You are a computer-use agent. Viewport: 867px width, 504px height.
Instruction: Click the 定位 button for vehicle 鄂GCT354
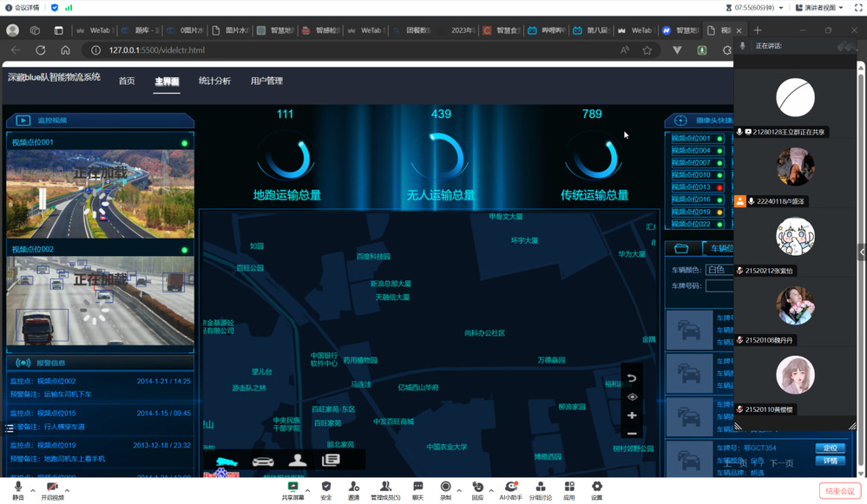tap(830, 448)
